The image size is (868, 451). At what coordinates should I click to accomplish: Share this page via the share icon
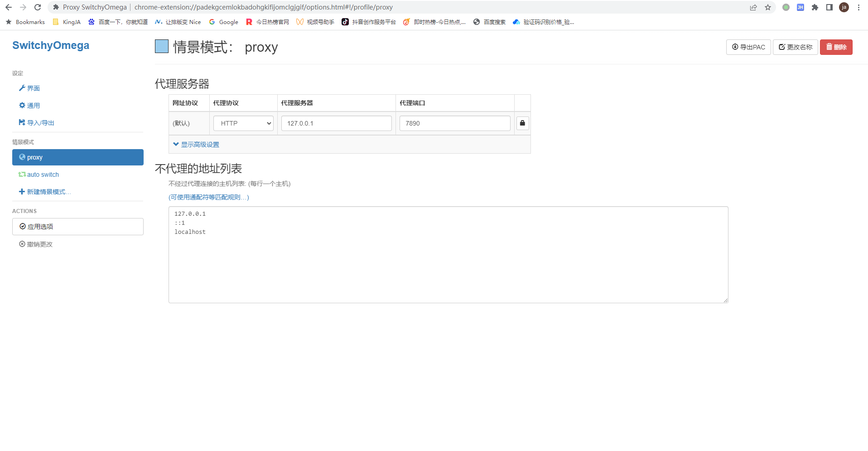click(x=753, y=7)
